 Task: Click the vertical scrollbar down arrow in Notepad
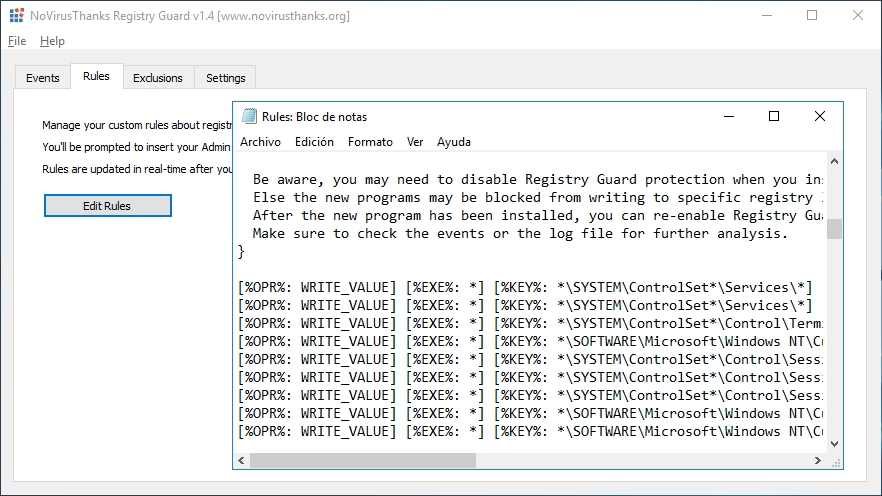835,444
